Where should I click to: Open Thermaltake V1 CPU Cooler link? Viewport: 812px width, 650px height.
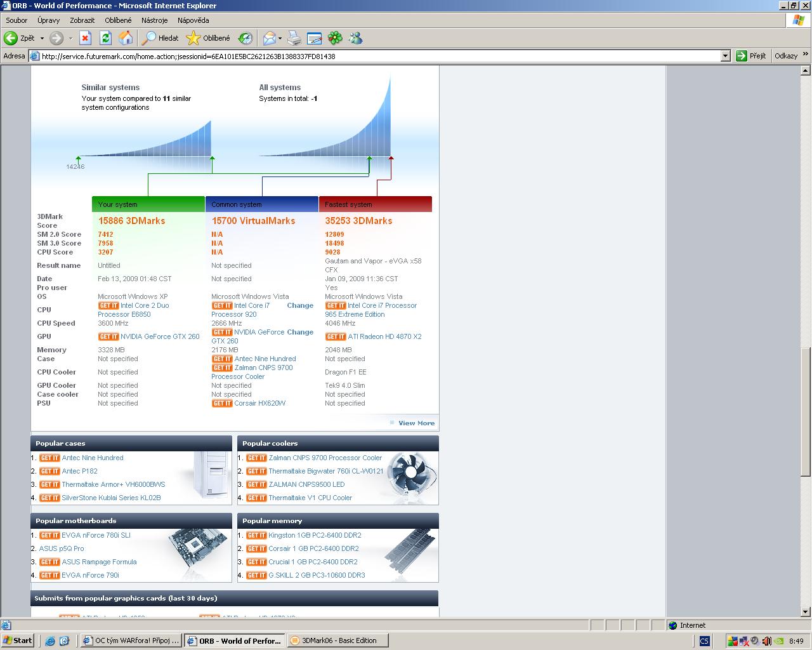(x=310, y=498)
